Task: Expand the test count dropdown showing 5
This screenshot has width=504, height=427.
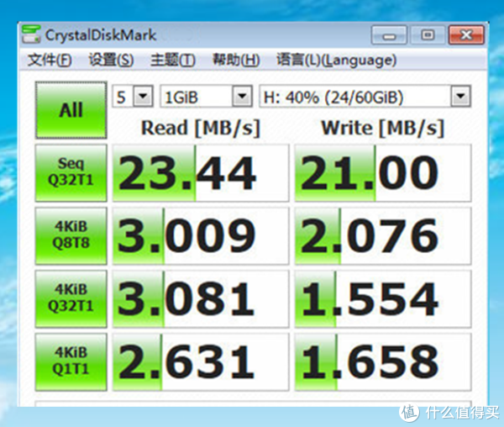Action: [143, 96]
